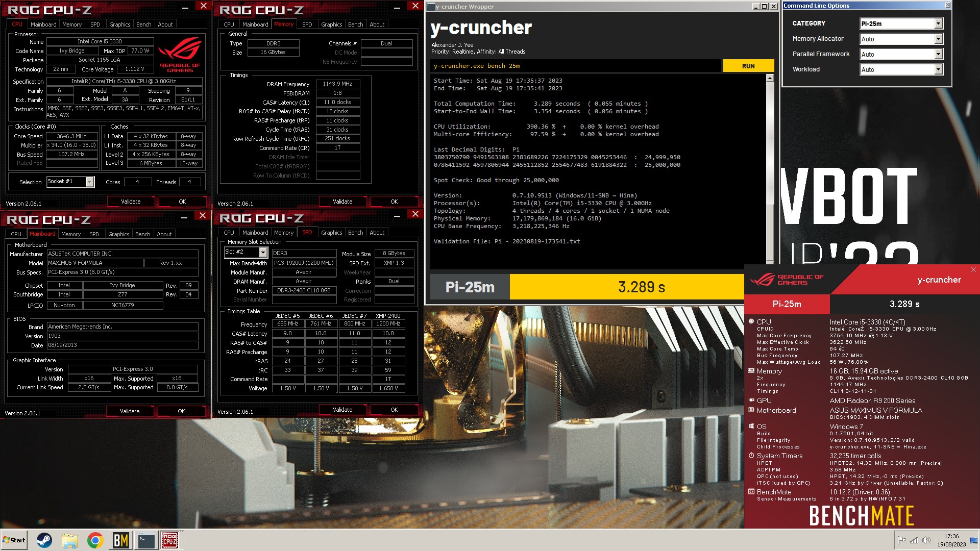Viewport: 980px width, 551px height.
Task: Click the y-cruncher.exe bench 25m command field
Action: [x=576, y=66]
